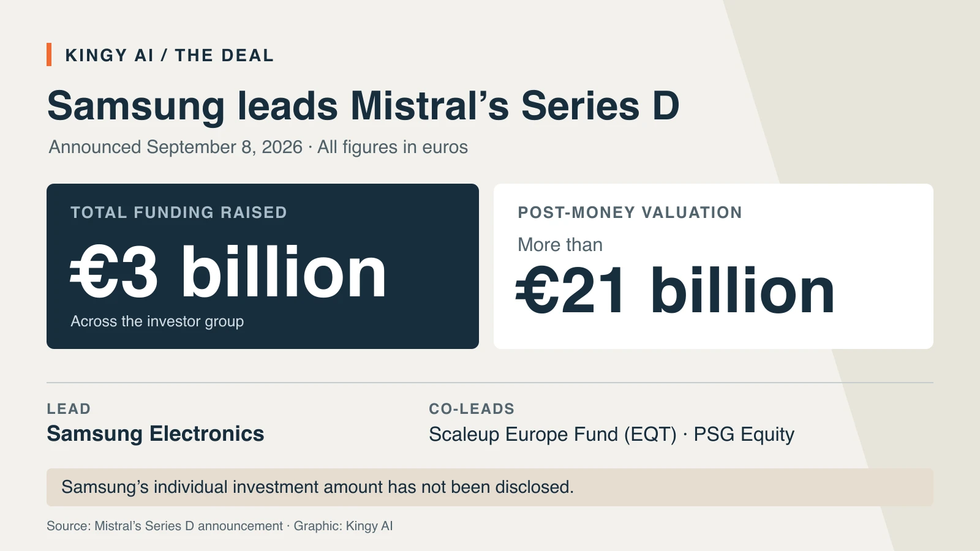Select Scaleup Europe Fund (EQT) co-lead
This screenshot has width=980, height=551.
click(552, 435)
